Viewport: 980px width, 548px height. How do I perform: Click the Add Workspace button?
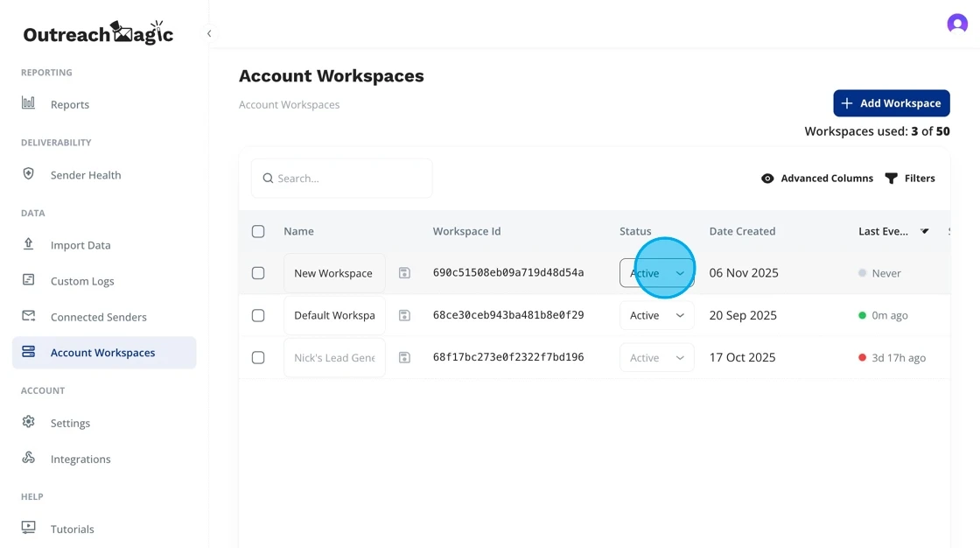[891, 103]
